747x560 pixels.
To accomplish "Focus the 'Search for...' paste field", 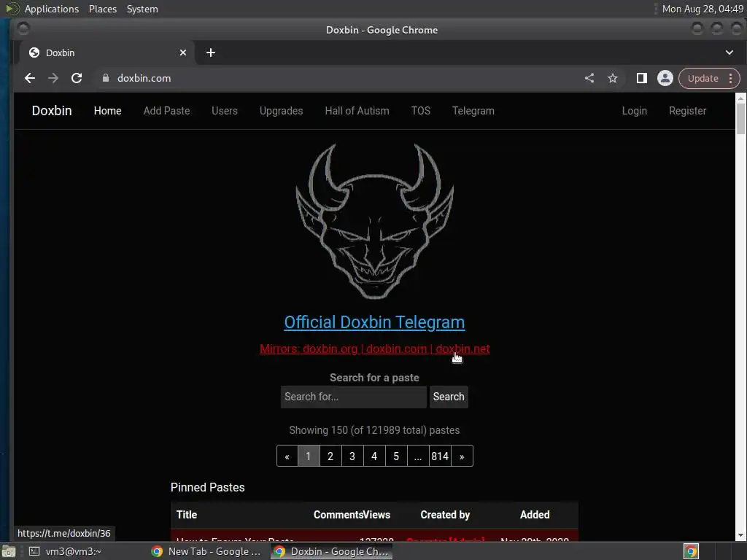I will point(354,397).
